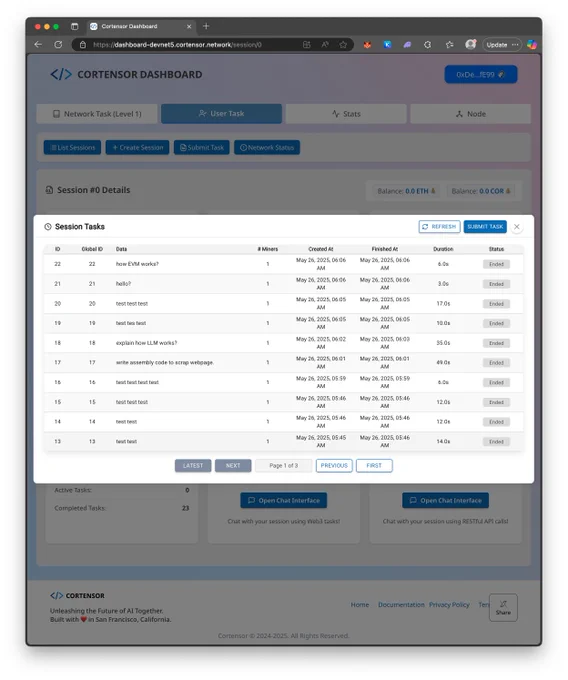Image resolution: width=568 pixels, height=680 pixels.
Task: Switch to the Stats tab
Action: coord(346,114)
